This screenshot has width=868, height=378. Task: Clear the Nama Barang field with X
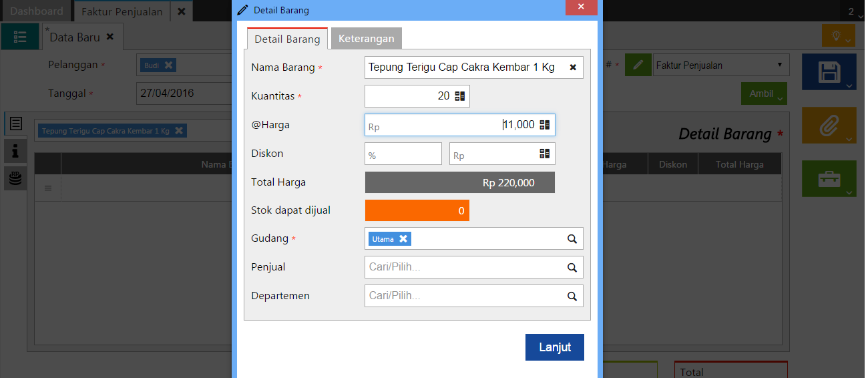[573, 67]
